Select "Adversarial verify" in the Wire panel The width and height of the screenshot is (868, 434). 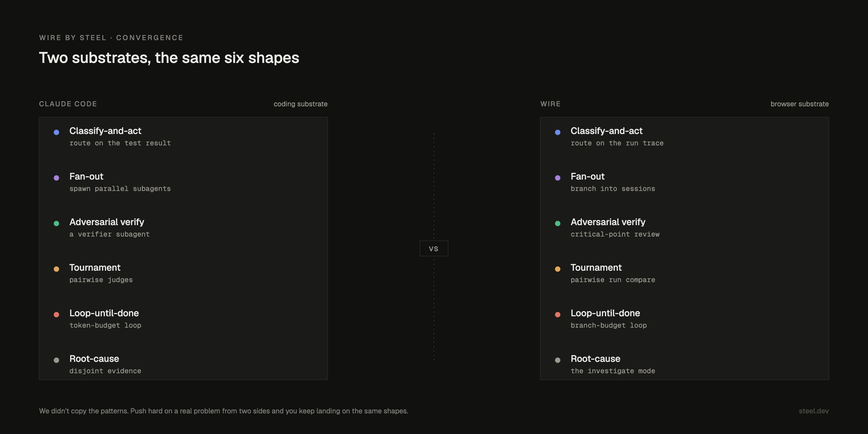(x=608, y=222)
